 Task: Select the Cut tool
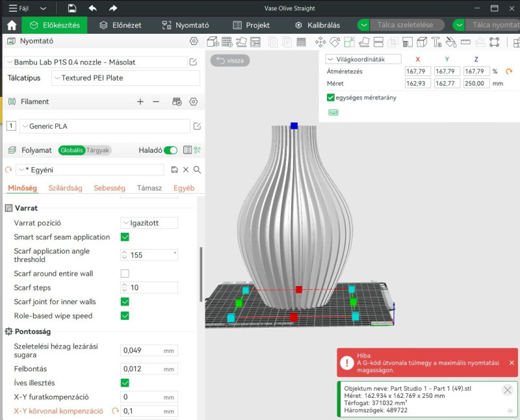(x=378, y=42)
